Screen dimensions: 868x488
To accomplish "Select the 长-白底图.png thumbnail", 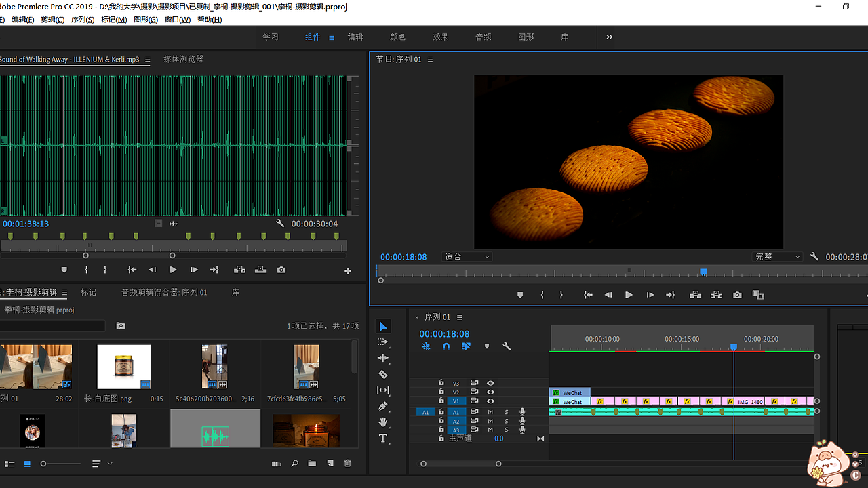I will 124,367.
